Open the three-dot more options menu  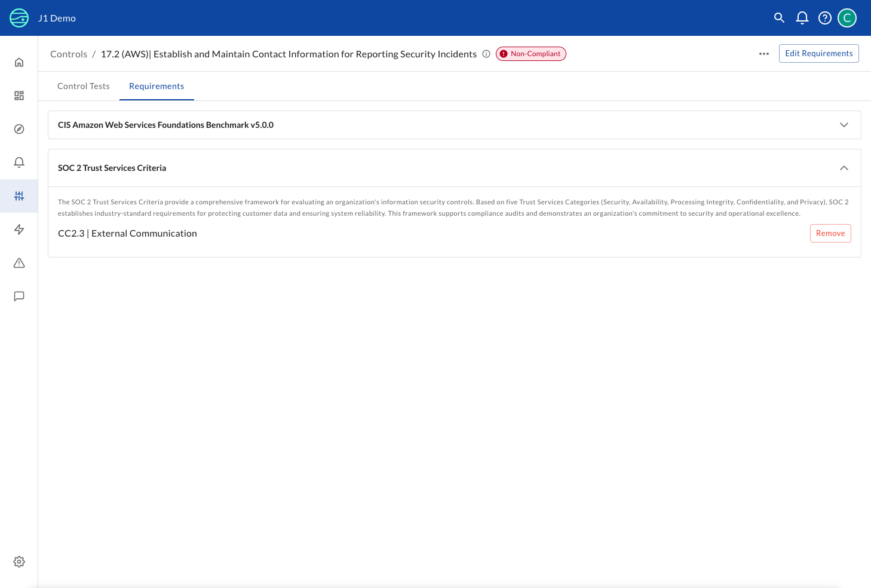point(763,54)
